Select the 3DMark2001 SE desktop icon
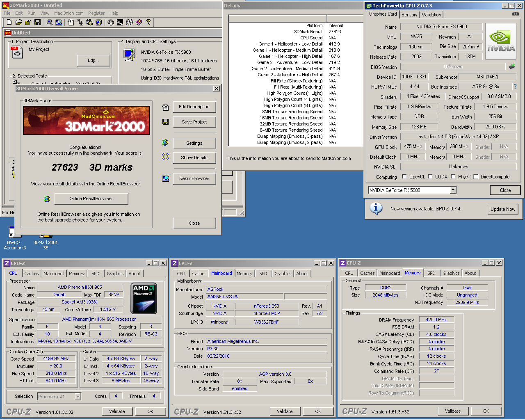This screenshot has width=525, height=420. (x=46, y=242)
